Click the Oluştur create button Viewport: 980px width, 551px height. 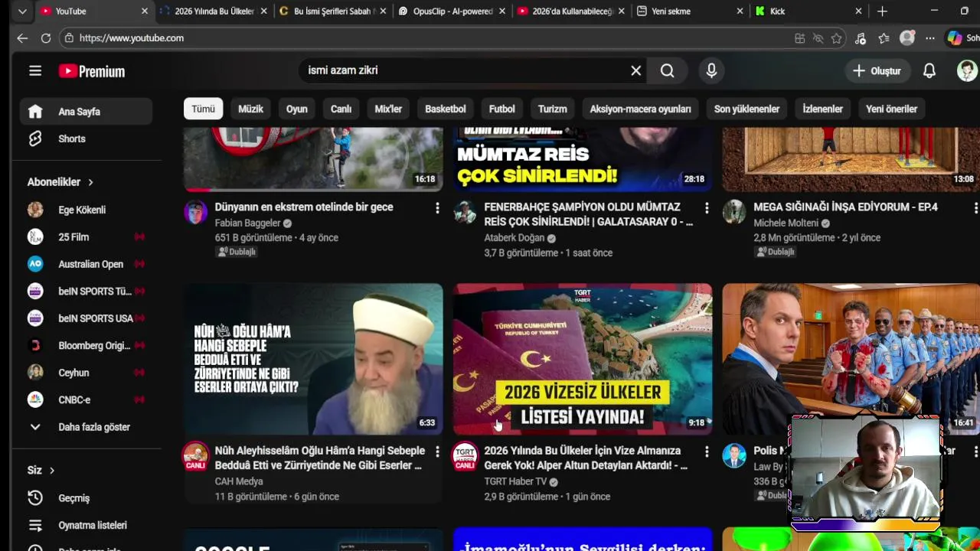coord(877,70)
